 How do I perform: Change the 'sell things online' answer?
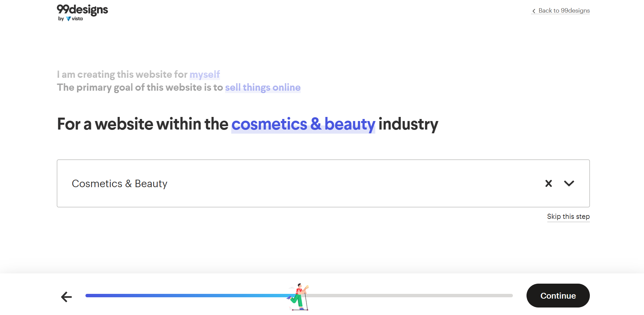point(263,88)
